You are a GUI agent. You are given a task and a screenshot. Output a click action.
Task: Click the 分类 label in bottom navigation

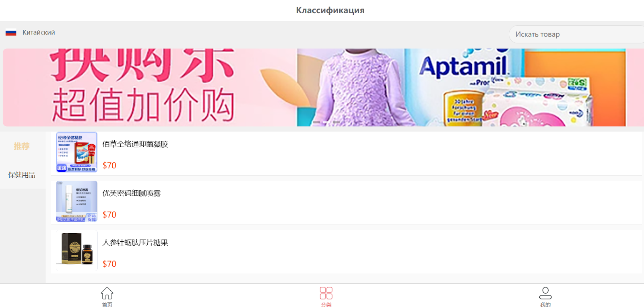coord(326,305)
